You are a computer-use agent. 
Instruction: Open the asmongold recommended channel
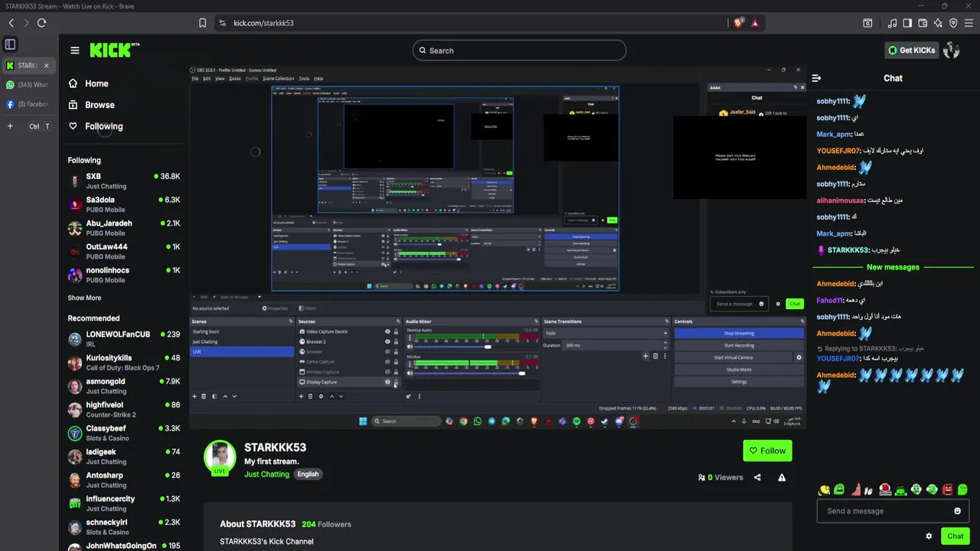[x=124, y=386]
